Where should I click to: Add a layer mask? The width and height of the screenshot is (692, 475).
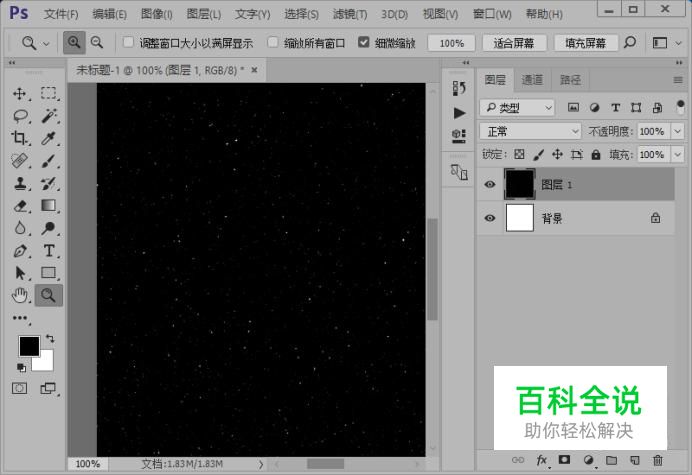[564, 460]
